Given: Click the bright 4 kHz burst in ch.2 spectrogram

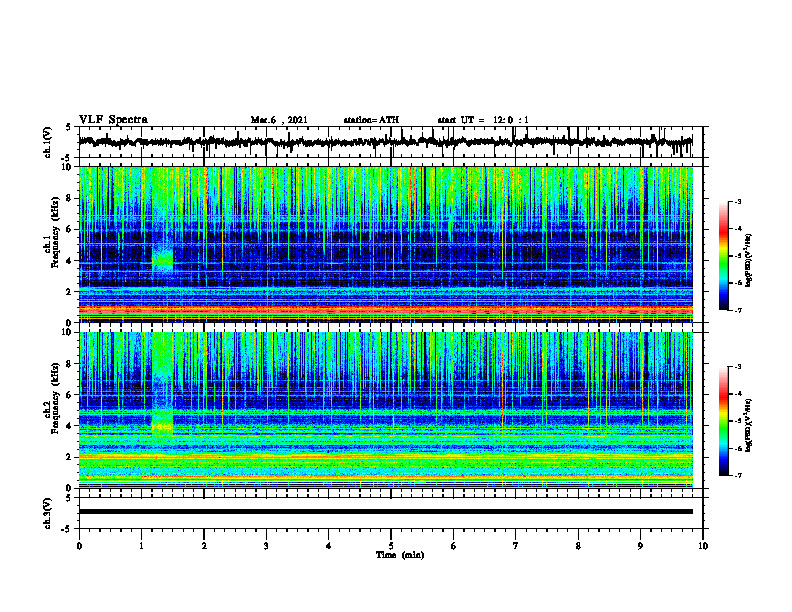Looking at the screenshot, I should coord(163,426).
